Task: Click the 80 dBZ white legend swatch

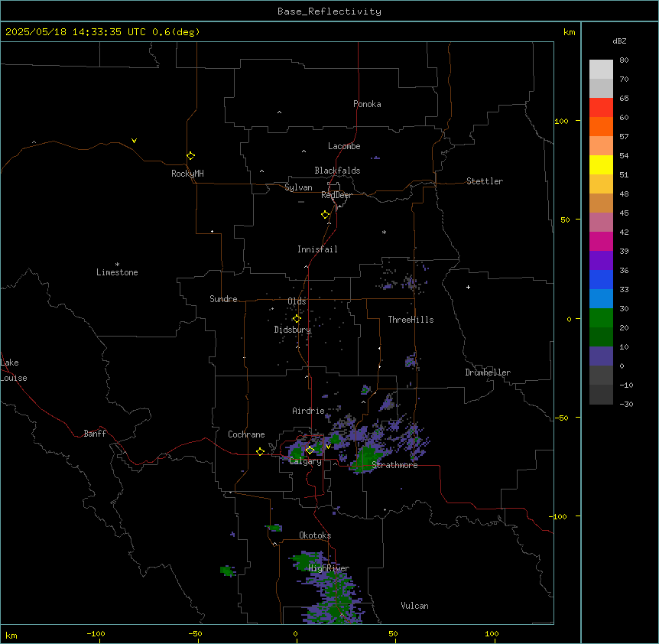Action: pos(601,70)
